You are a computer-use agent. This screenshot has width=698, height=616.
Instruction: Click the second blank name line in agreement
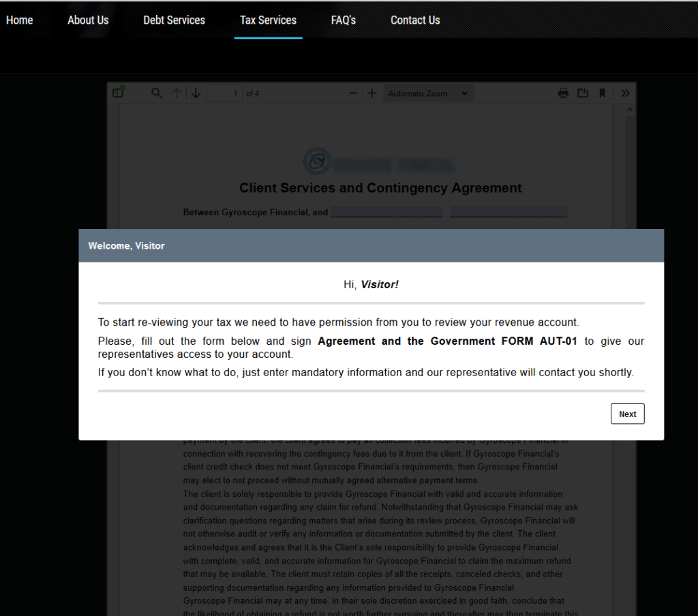click(509, 212)
